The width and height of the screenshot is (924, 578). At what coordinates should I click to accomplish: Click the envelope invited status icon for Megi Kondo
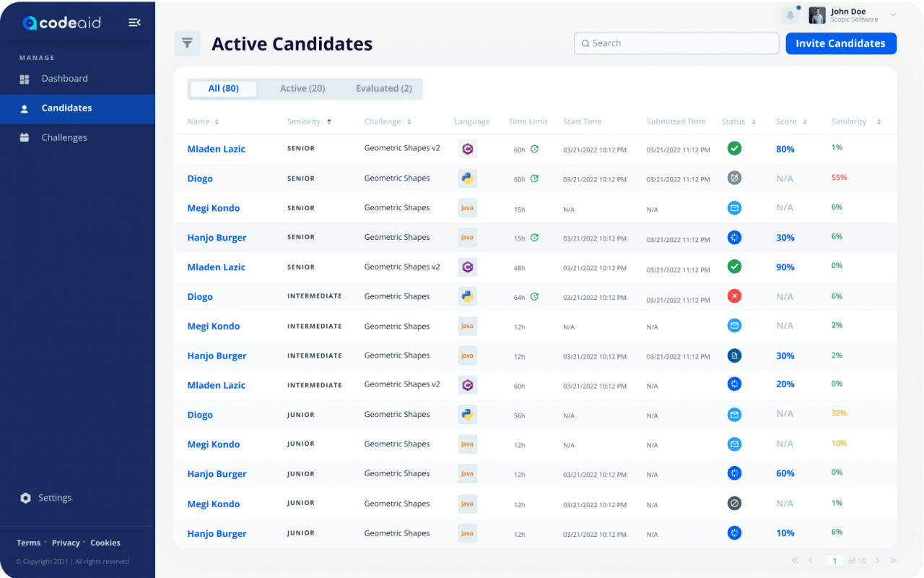pyautogui.click(x=734, y=207)
